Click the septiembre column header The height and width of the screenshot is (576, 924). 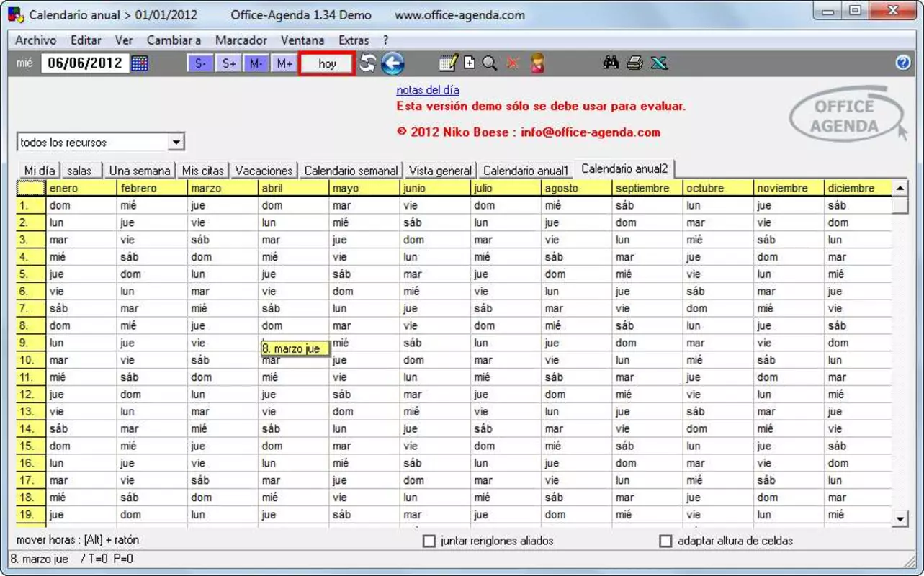point(647,188)
